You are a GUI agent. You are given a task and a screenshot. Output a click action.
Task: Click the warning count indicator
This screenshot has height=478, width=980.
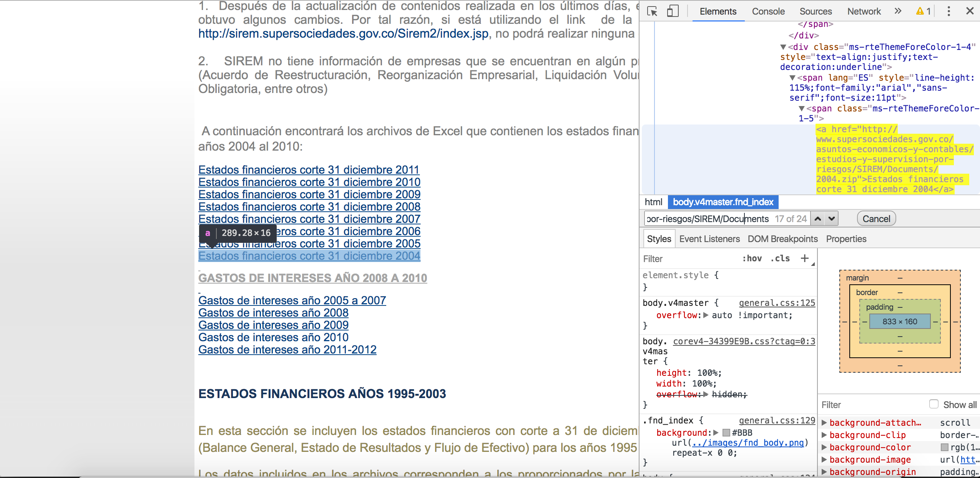click(923, 11)
